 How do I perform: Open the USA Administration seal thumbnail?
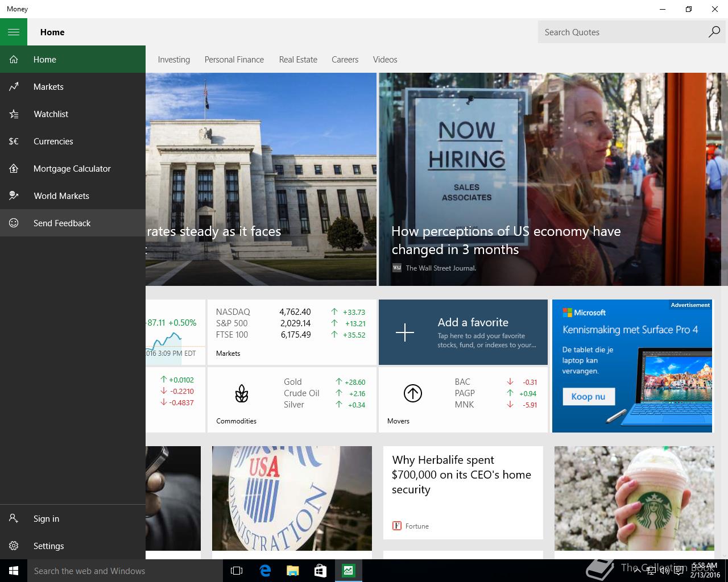pyautogui.click(x=292, y=498)
